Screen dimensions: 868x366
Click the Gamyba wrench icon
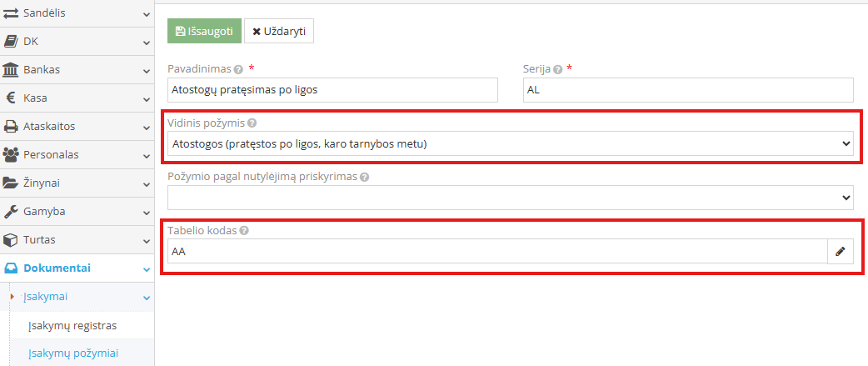pyautogui.click(x=11, y=212)
